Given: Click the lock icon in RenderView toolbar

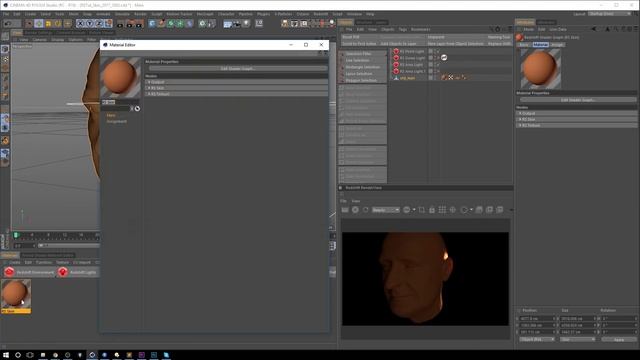Looking at the screenshot, I should click(x=432, y=210).
